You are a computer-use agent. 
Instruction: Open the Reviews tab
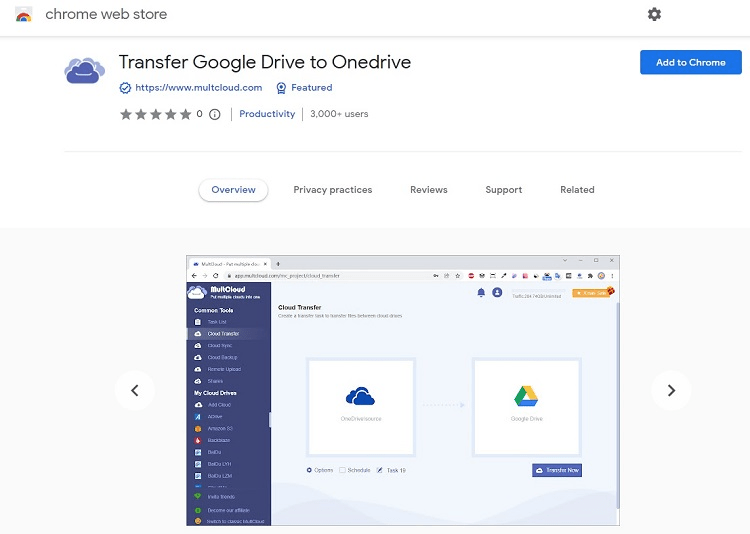tap(429, 190)
